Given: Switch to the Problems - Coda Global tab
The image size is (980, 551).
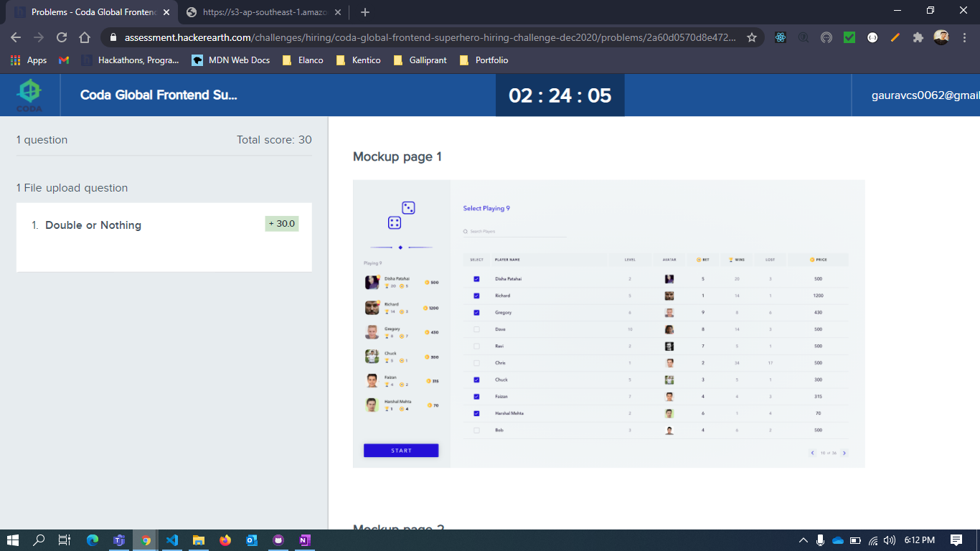Looking at the screenshot, I should click(93, 12).
